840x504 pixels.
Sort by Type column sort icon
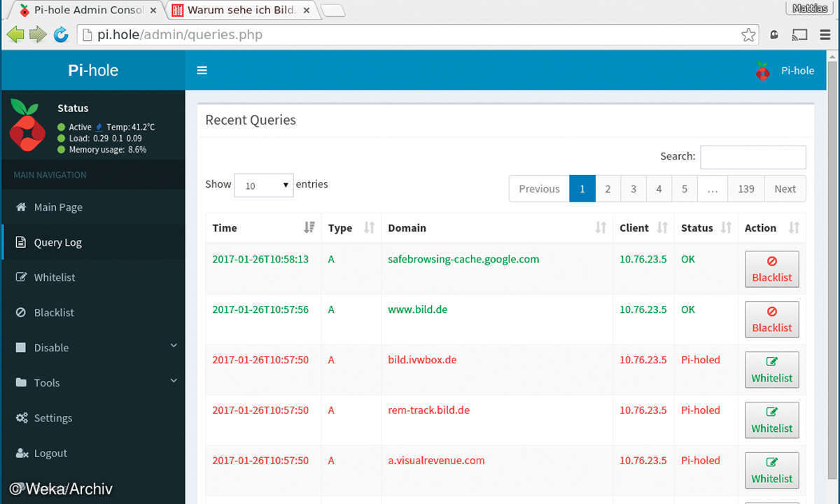tap(370, 227)
